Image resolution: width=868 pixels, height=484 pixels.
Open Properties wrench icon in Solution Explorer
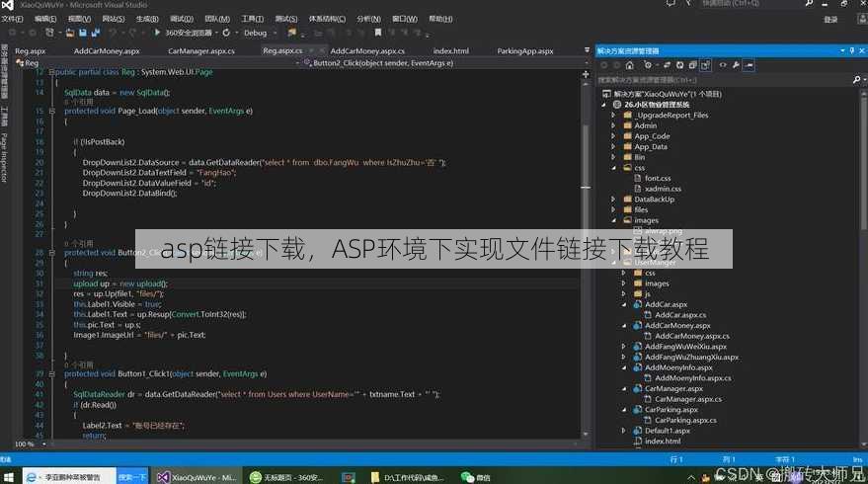pos(736,65)
